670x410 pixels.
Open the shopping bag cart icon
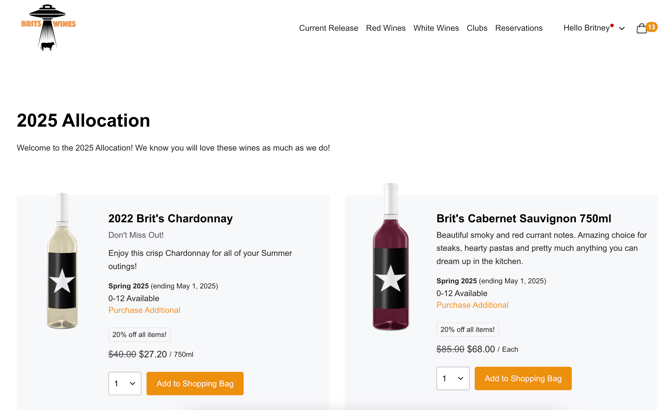pyautogui.click(x=641, y=29)
